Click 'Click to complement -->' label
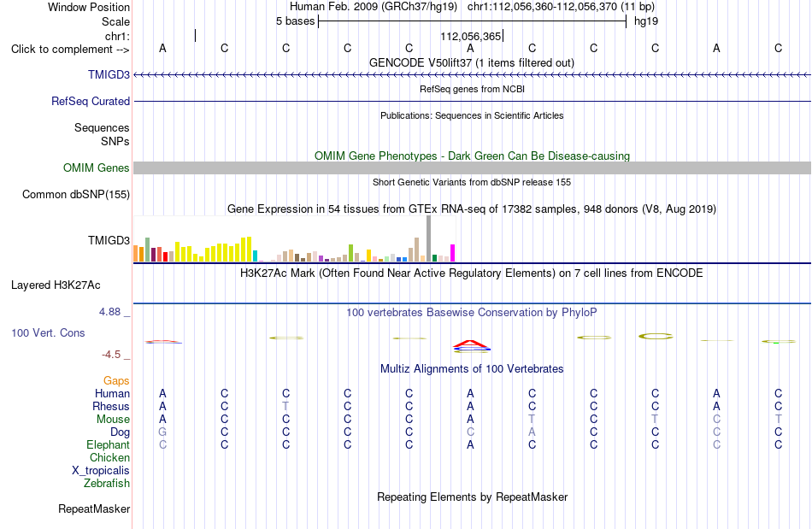This screenshot has width=812, height=529. click(x=70, y=50)
